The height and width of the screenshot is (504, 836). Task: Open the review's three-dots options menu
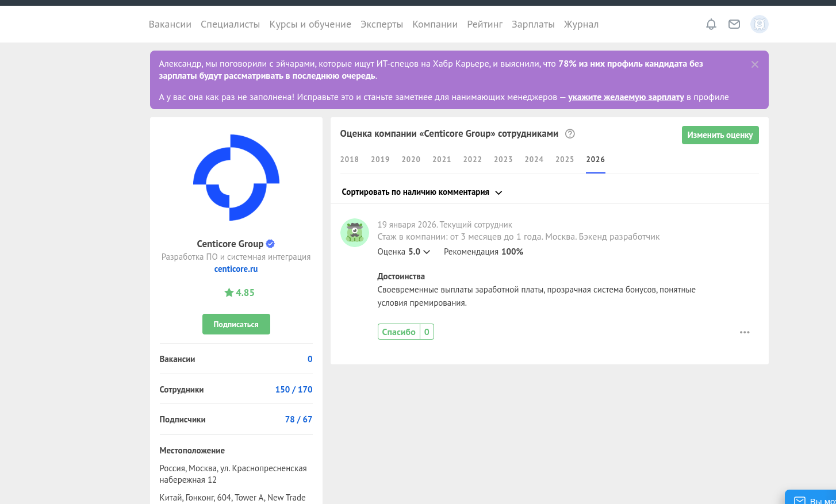point(745,332)
